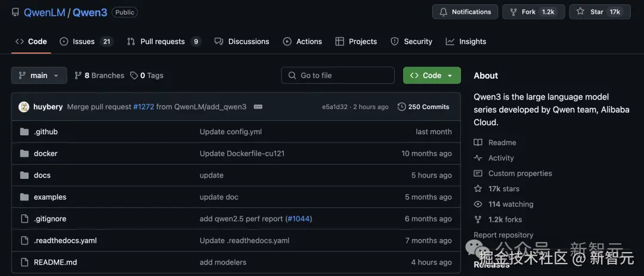Star the Qwen3 repository
Screen dimensions: 644x276
[580, 12]
